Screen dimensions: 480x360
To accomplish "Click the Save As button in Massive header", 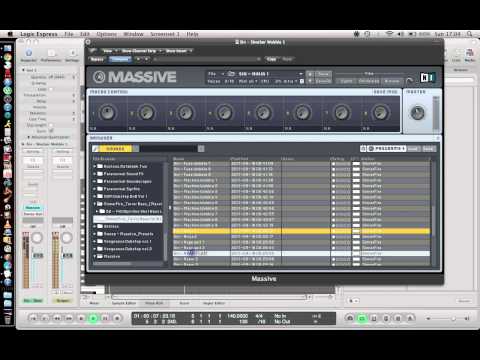I will tap(323, 81).
